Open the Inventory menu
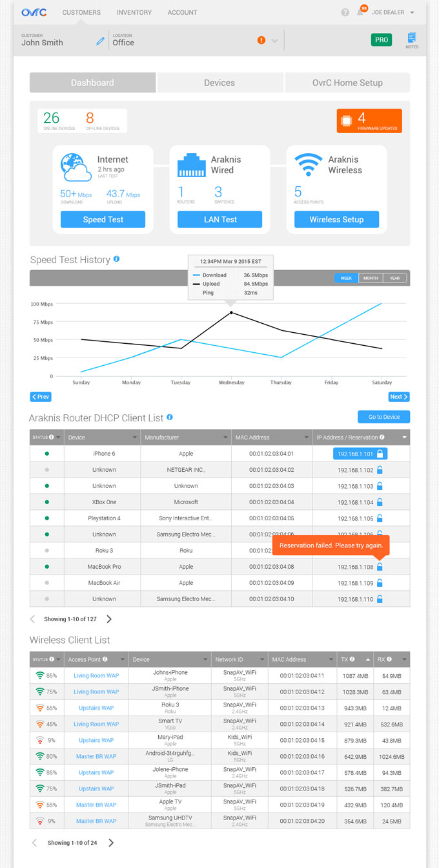Viewport: 439px width, 868px height. (134, 12)
